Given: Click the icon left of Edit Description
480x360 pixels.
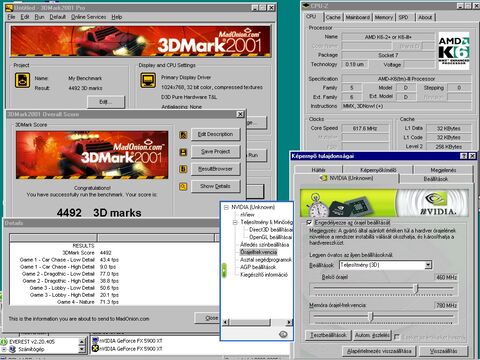Looking at the screenshot, I should click(x=183, y=135).
